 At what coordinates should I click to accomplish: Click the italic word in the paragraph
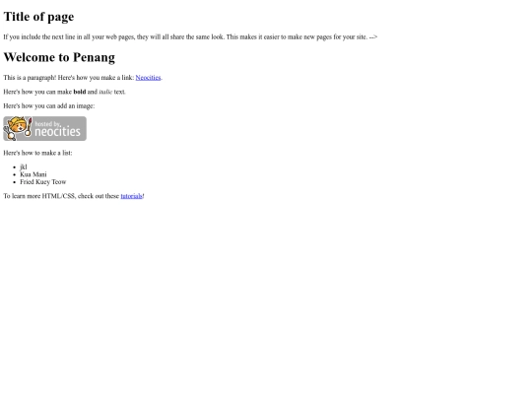tap(105, 92)
